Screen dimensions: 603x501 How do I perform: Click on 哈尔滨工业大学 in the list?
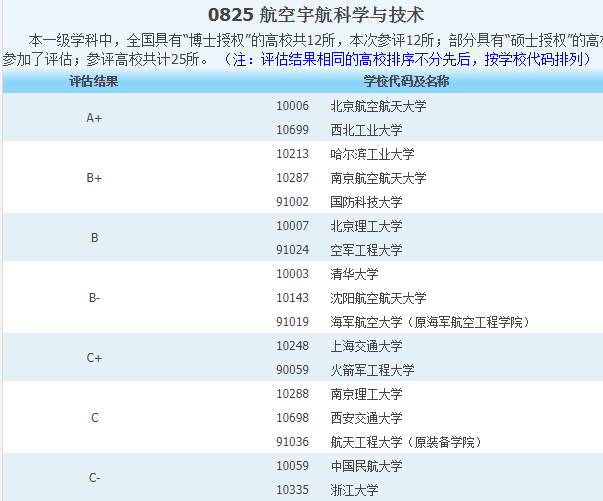[372, 154]
